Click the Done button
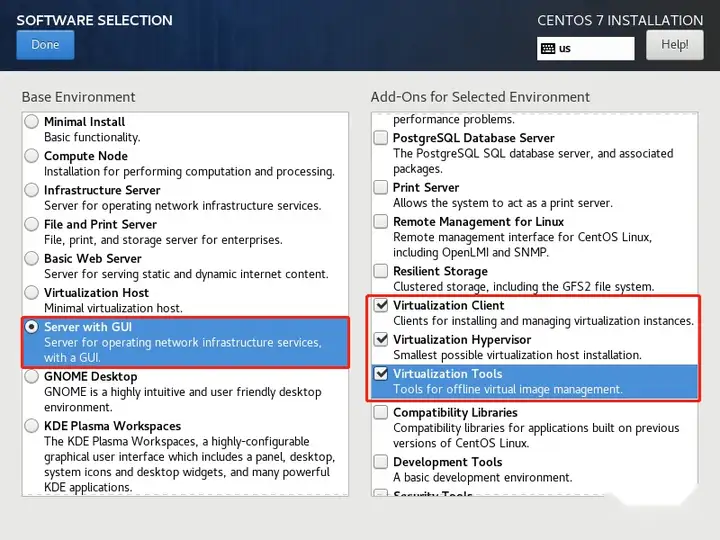The image size is (720, 540). click(x=45, y=45)
